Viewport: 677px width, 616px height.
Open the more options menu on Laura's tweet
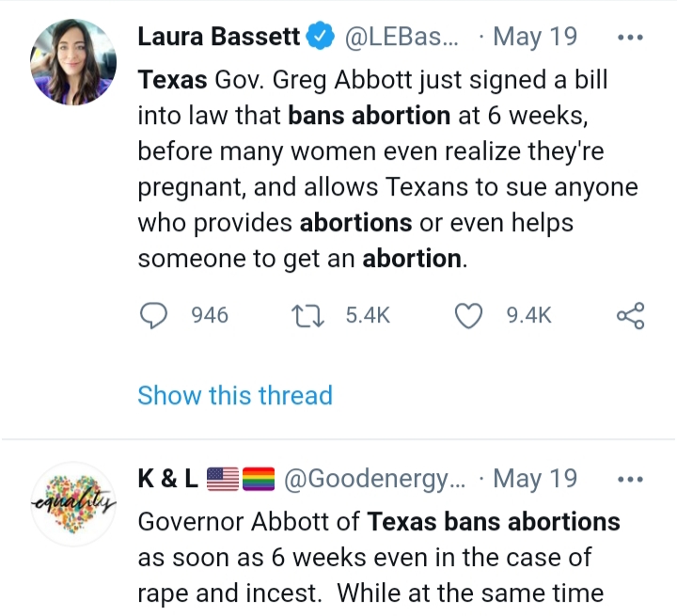click(x=629, y=38)
